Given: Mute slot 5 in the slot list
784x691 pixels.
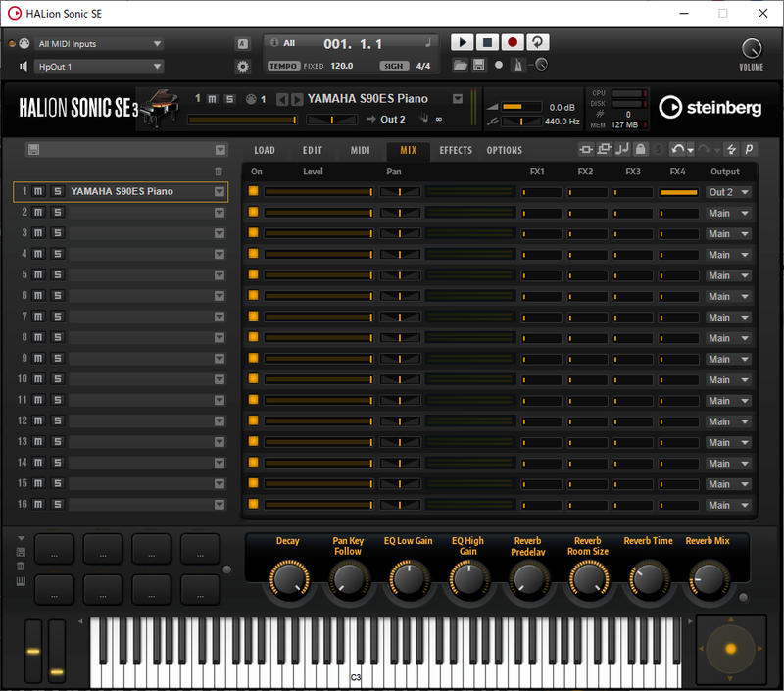Looking at the screenshot, I should point(38,275).
